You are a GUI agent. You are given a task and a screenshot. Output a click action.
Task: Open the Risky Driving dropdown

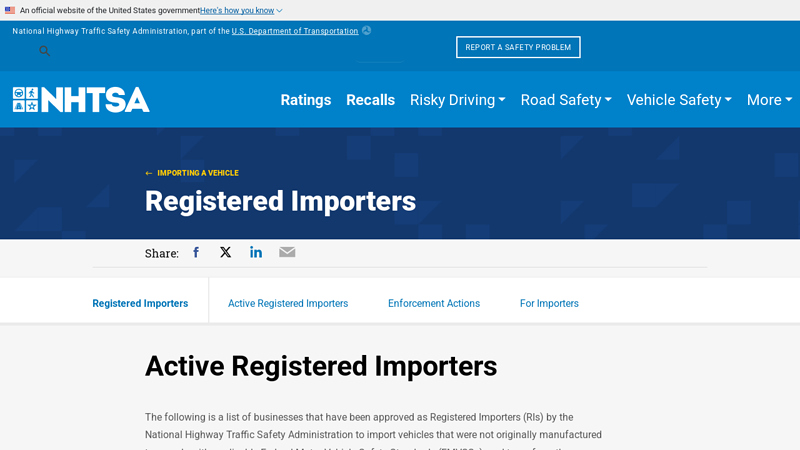click(x=458, y=100)
